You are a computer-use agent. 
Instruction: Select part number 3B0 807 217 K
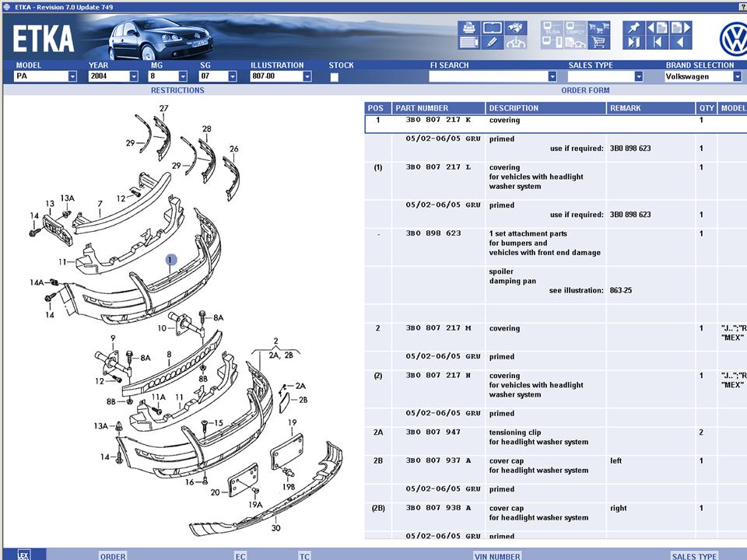click(x=438, y=120)
